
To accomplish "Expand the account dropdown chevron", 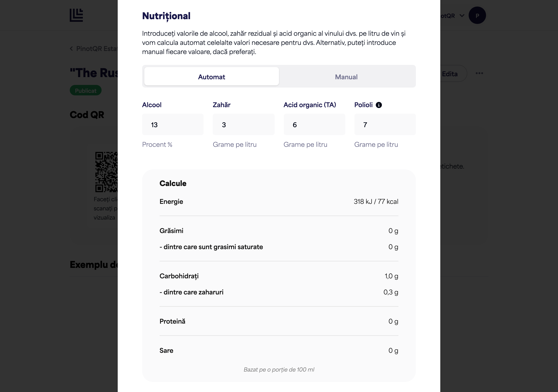I will 462,16.
